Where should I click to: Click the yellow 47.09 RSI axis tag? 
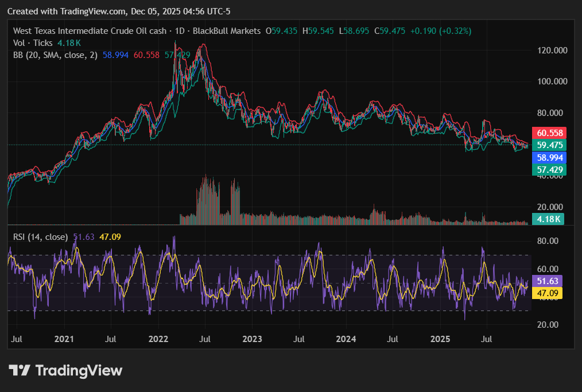[548, 293]
